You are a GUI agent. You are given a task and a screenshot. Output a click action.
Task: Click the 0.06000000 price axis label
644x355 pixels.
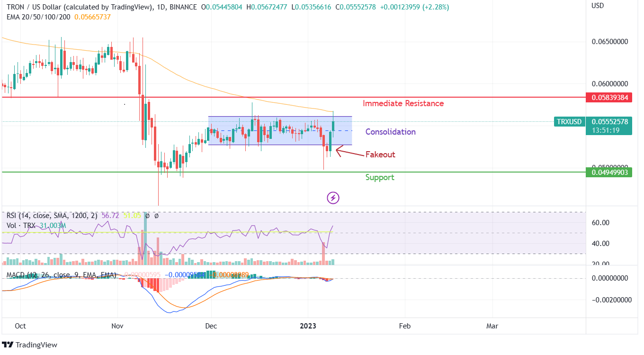pos(610,83)
